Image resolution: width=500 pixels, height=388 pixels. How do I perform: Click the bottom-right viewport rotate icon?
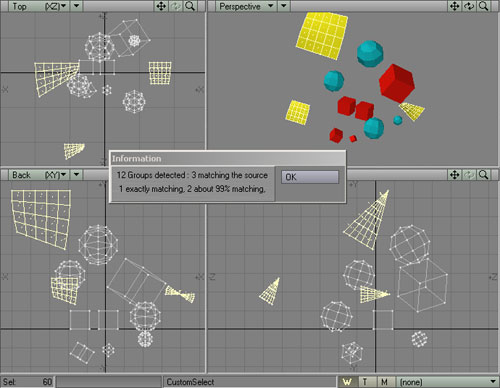click(x=469, y=175)
